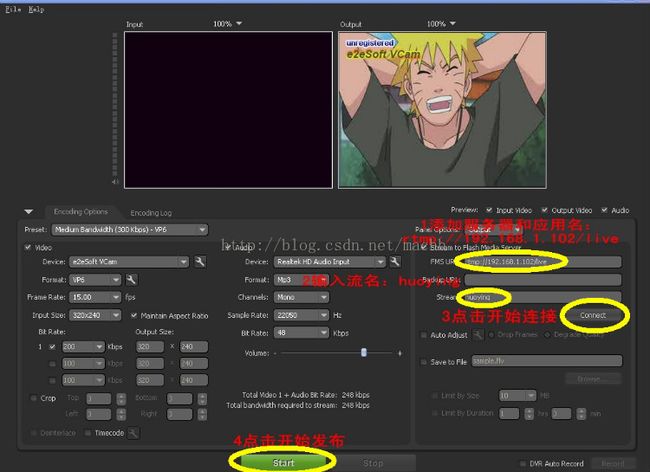Viewport: 650px width, 472px height.
Task: Open the Preset dropdown
Action: [x=130, y=230]
